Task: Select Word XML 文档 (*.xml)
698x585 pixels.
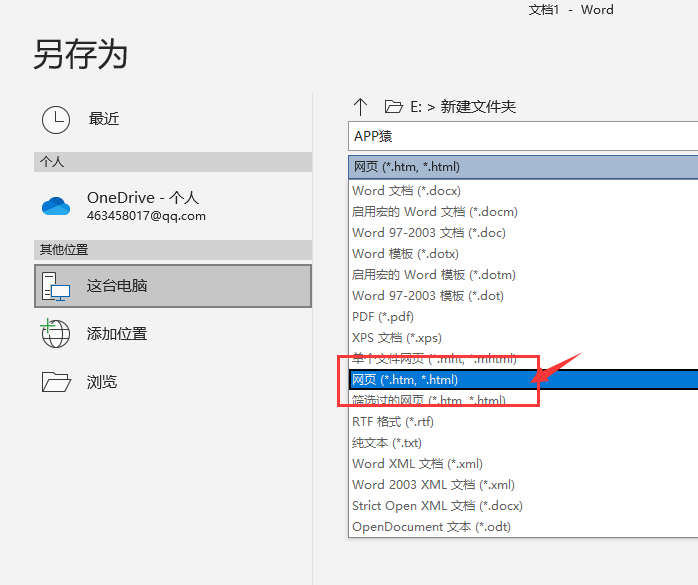Action: pos(523,463)
